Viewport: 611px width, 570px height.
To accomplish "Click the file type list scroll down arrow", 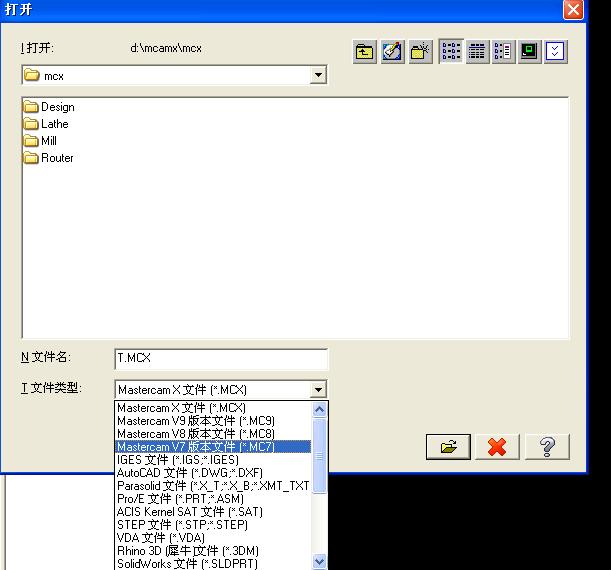I will point(320,561).
